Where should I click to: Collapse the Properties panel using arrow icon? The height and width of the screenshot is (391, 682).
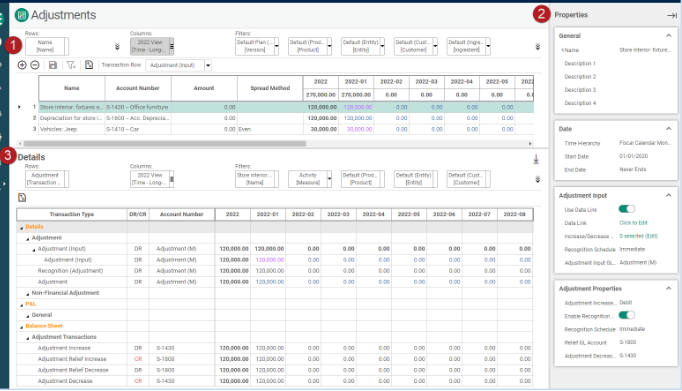coord(672,15)
